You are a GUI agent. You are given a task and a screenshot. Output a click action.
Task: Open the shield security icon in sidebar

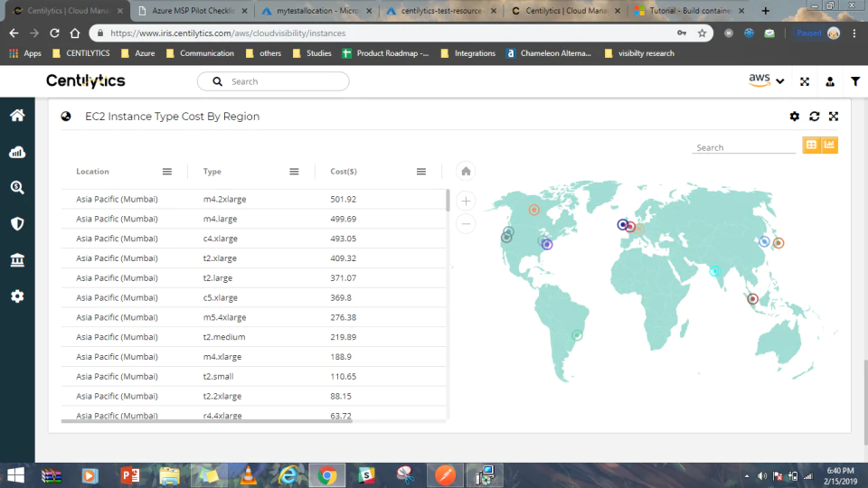[x=17, y=223]
